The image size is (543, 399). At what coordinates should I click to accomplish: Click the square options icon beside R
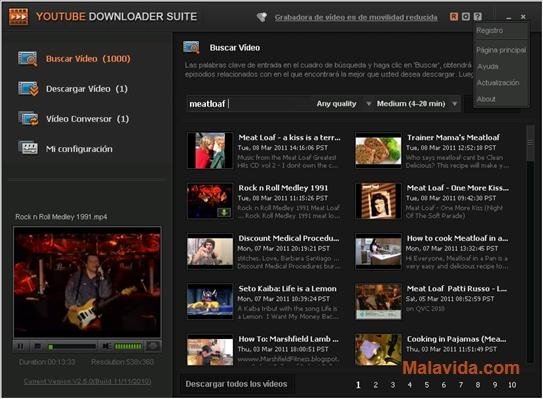[x=466, y=17]
